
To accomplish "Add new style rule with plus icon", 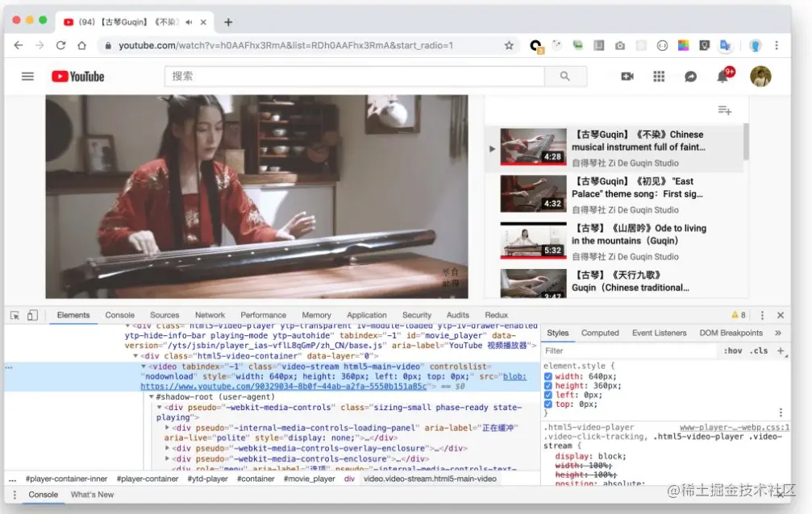I will (781, 350).
